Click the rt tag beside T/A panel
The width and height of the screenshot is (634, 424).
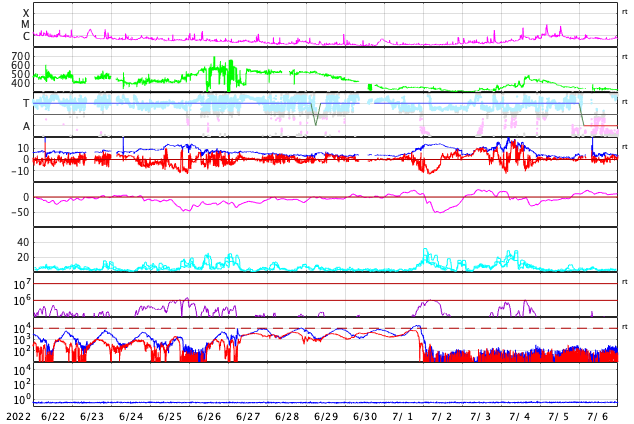(x=625, y=102)
